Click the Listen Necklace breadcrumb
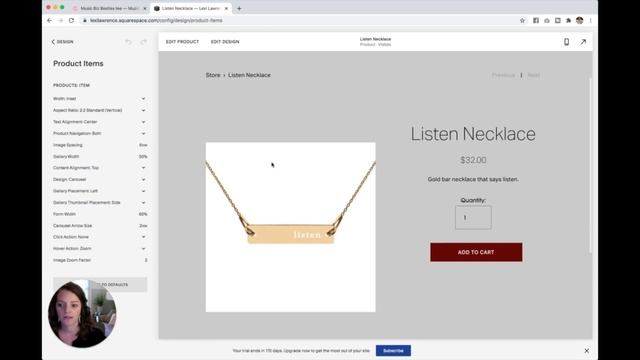Viewport: 640px width, 360px height. point(249,75)
